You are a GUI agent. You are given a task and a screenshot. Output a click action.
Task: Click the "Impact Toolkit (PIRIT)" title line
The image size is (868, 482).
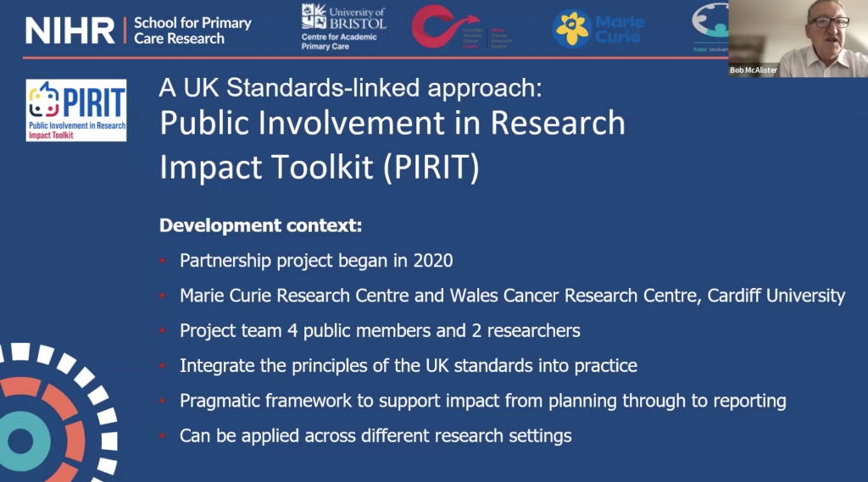tap(320, 167)
